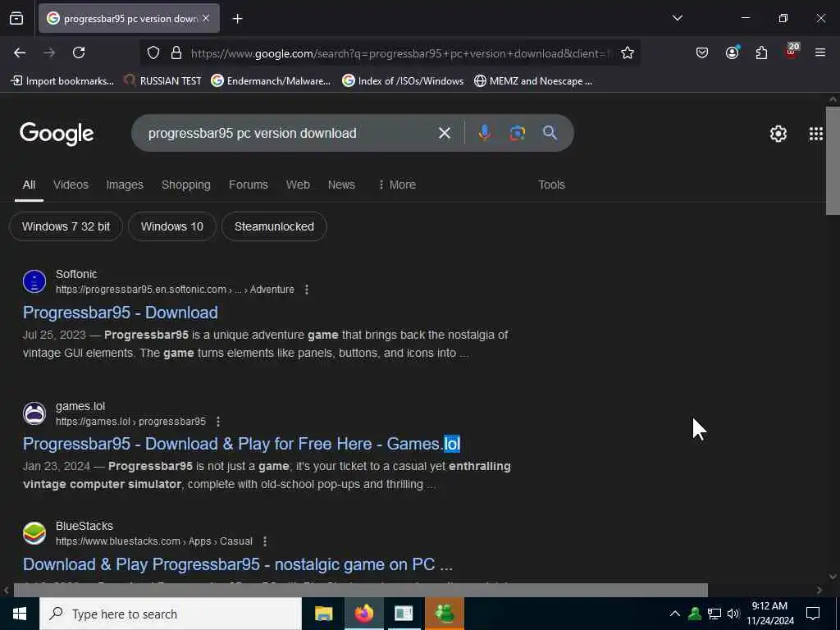Viewport: 840px width, 630px height.
Task: Open Import bookmarks item
Action: tap(62, 81)
